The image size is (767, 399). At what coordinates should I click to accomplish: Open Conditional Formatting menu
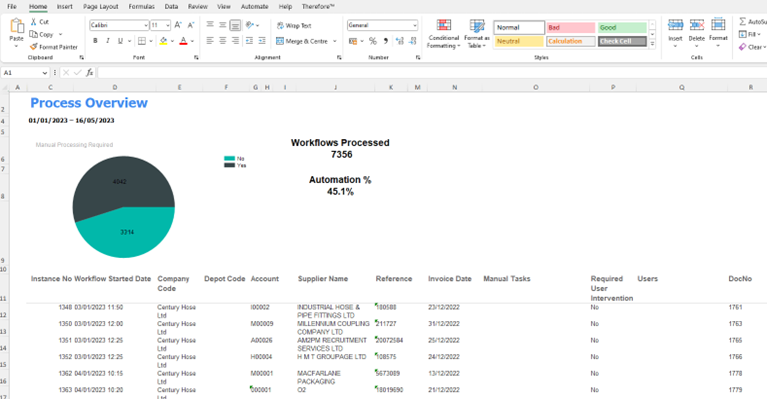pyautogui.click(x=443, y=34)
